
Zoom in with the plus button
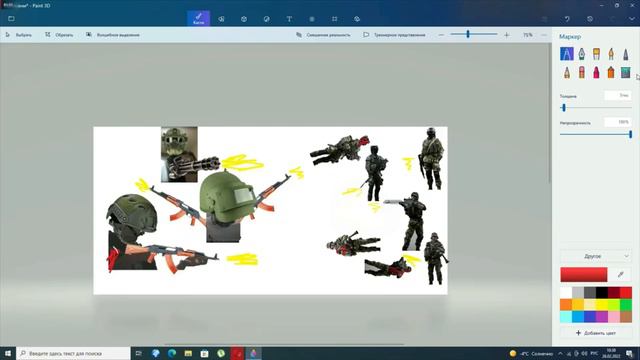pyautogui.click(x=507, y=35)
